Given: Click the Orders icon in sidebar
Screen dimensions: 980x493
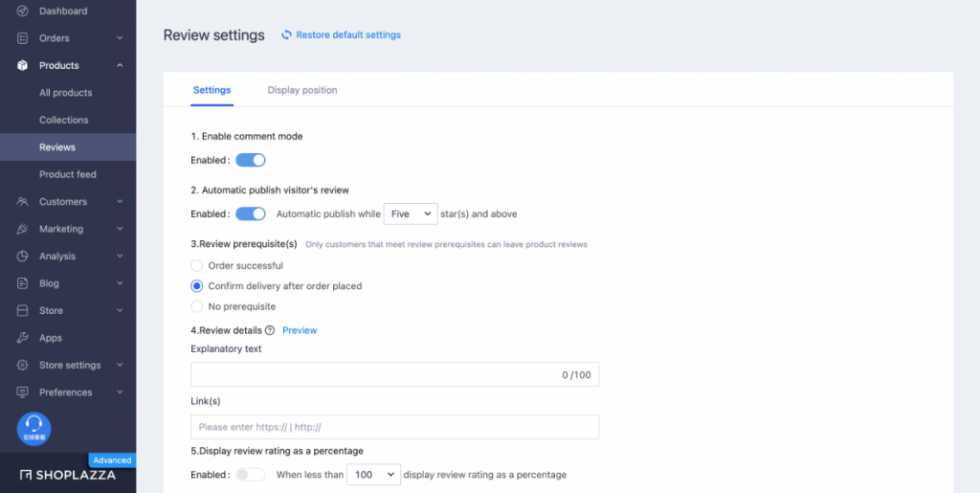Looking at the screenshot, I should 22,38.
